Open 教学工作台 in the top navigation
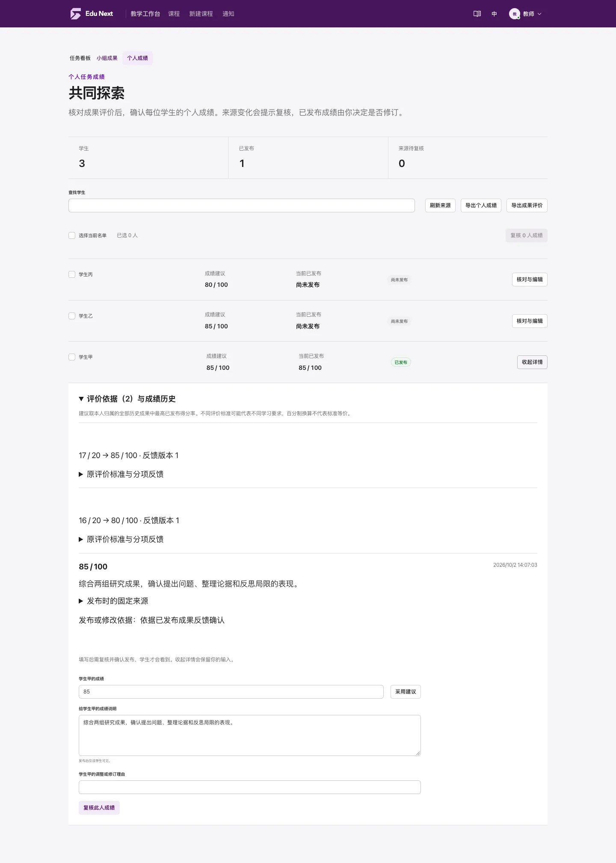This screenshot has width=616, height=863. pyautogui.click(x=145, y=14)
